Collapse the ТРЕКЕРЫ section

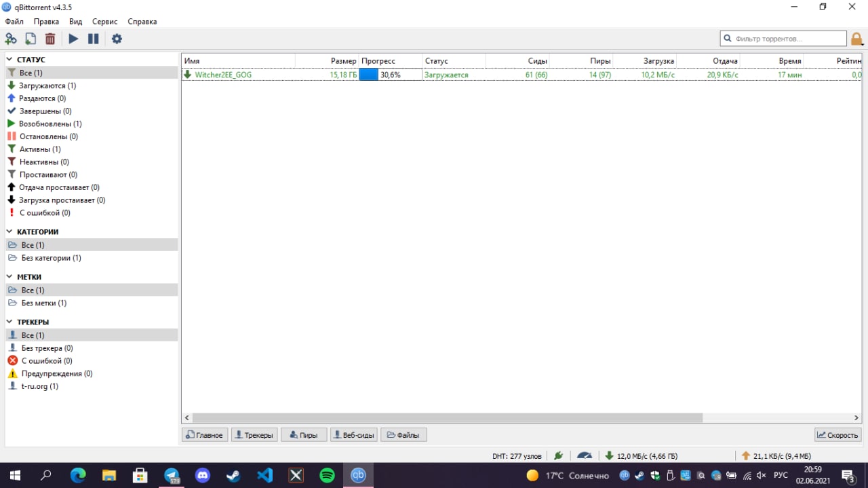[10, 322]
